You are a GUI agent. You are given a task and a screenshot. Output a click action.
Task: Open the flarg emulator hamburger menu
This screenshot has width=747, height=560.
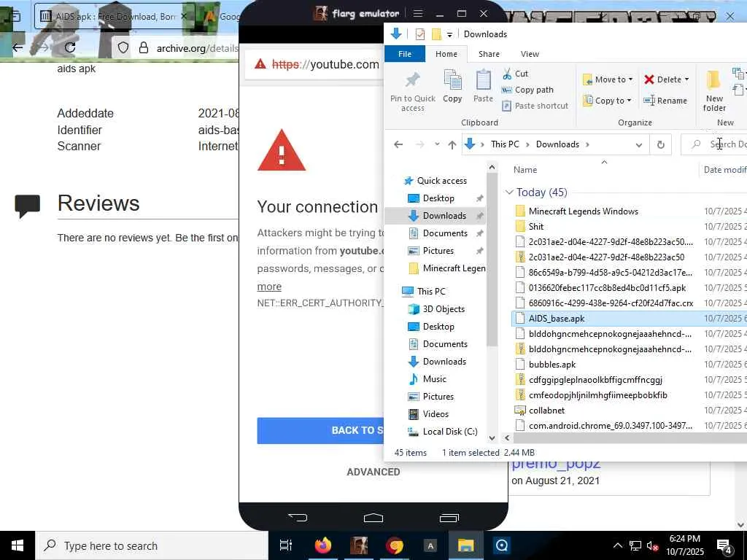point(418,13)
